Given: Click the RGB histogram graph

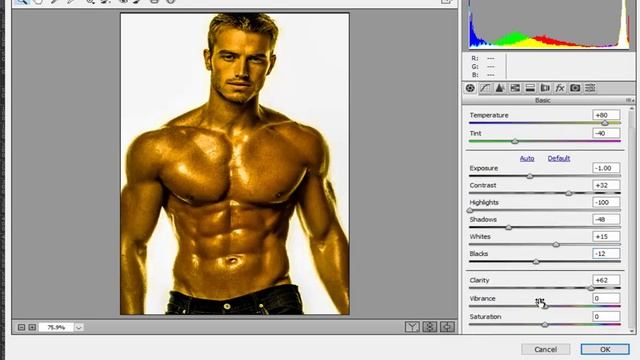Looking at the screenshot, I should click(549, 24).
